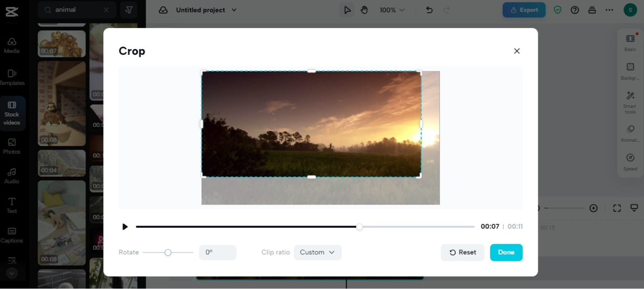
Task: Open the layout stack icon
Action: click(592, 10)
